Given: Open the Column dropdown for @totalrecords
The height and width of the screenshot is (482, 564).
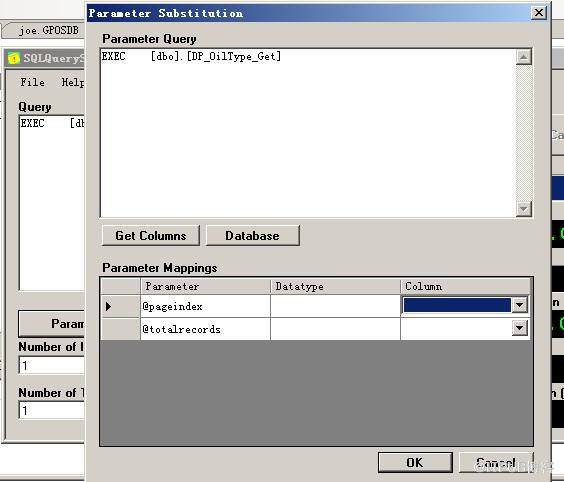Looking at the screenshot, I should [519, 328].
